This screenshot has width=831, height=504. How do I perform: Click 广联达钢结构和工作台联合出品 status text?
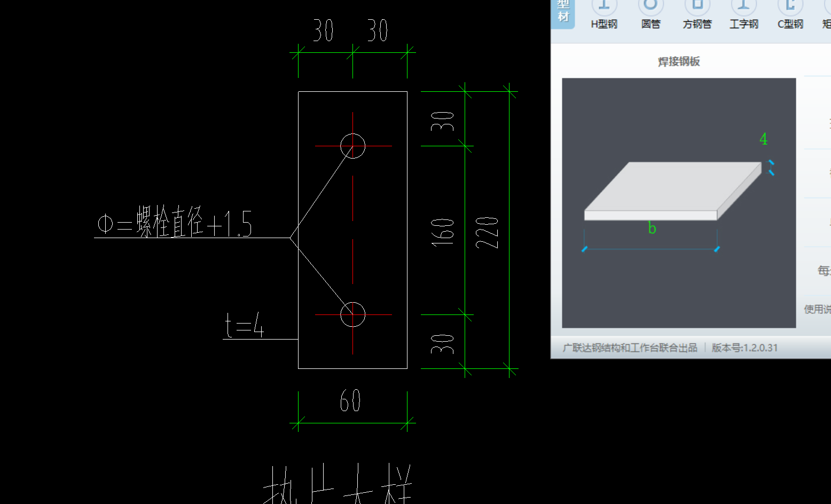point(630,348)
